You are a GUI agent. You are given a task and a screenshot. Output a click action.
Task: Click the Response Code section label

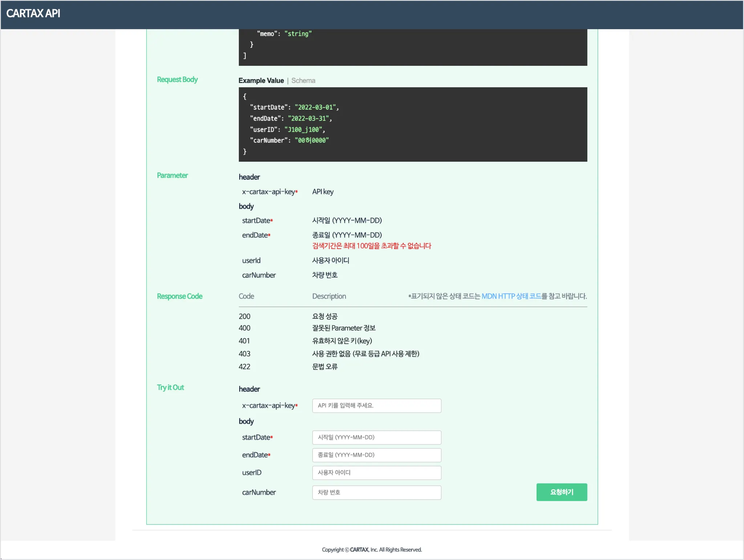coord(179,296)
